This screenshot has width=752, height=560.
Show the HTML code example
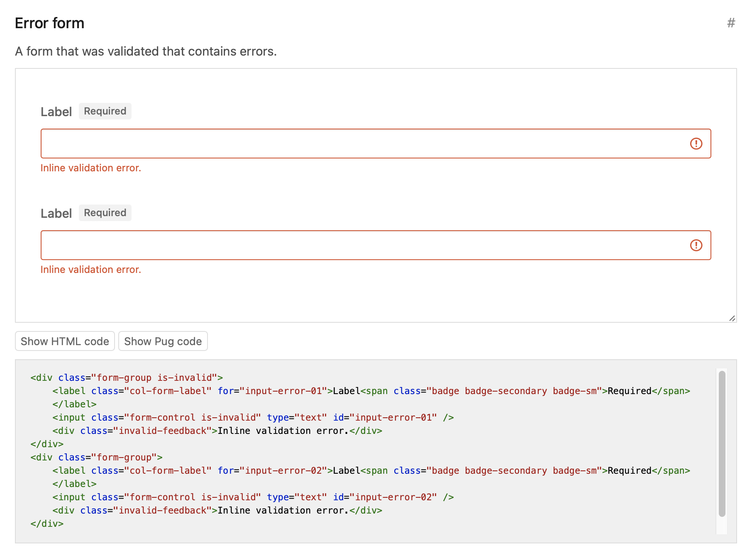coord(65,341)
